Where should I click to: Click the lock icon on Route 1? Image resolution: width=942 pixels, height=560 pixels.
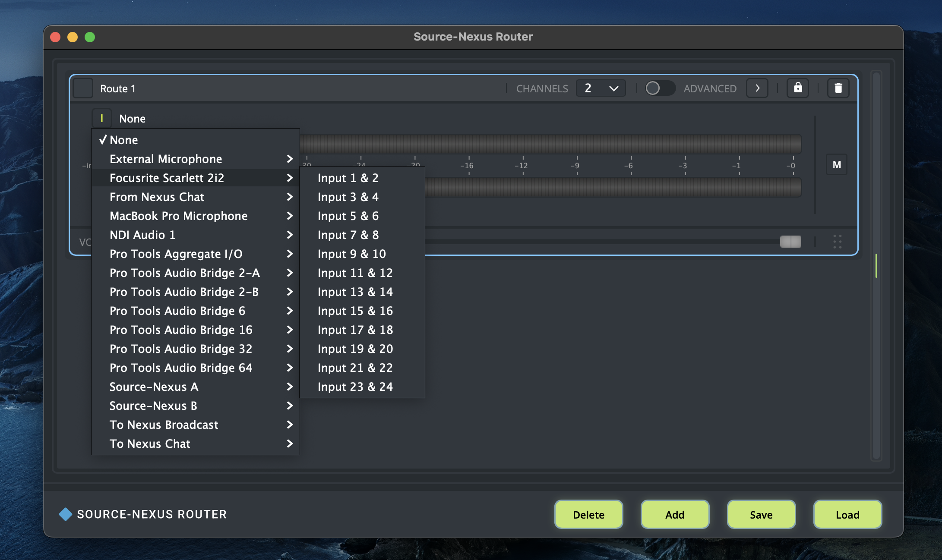tap(797, 88)
